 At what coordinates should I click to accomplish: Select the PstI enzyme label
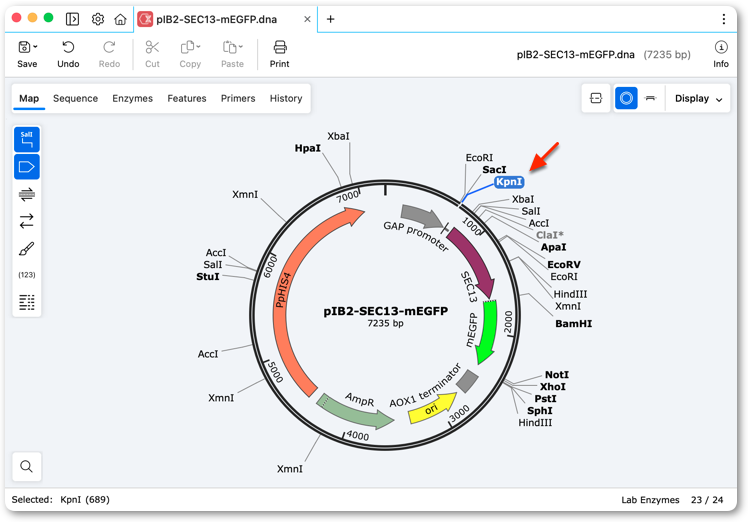click(x=545, y=398)
